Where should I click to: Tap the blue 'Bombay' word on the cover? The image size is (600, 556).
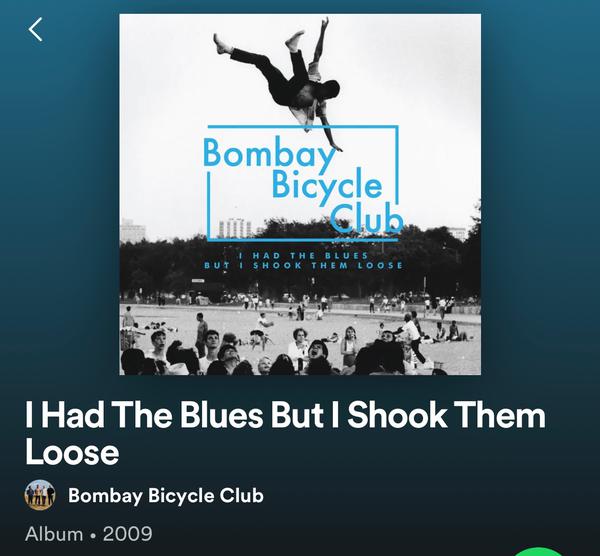[x=269, y=152]
